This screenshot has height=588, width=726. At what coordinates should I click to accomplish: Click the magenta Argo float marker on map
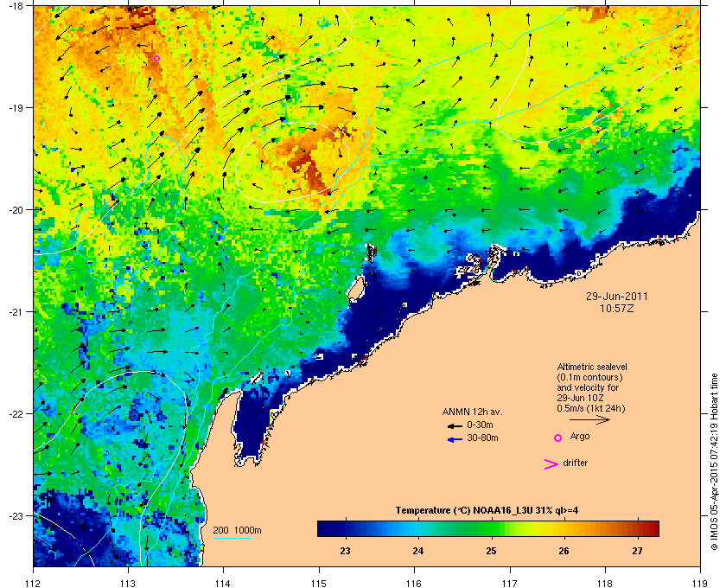(157, 59)
